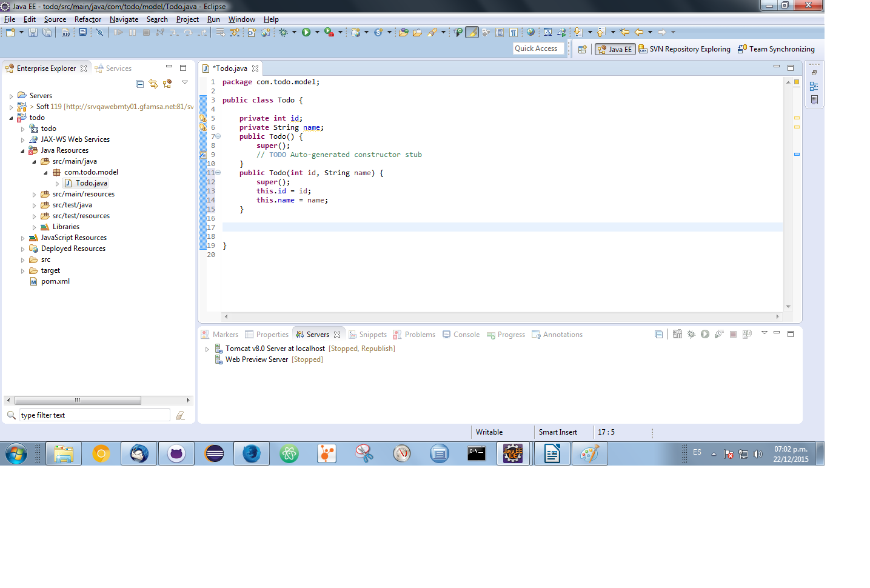Open the Open Type folder icon
This screenshot has width=870, height=588.
[x=403, y=32]
